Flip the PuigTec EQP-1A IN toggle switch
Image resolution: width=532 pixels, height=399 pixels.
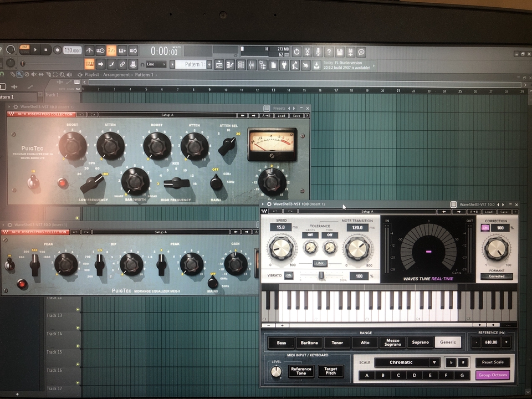pos(33,182)
